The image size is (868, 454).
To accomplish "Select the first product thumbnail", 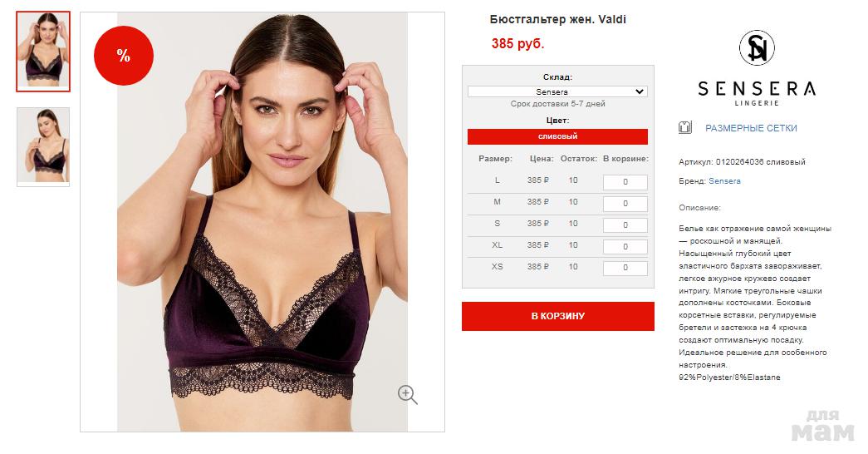I will coord(43,51).
